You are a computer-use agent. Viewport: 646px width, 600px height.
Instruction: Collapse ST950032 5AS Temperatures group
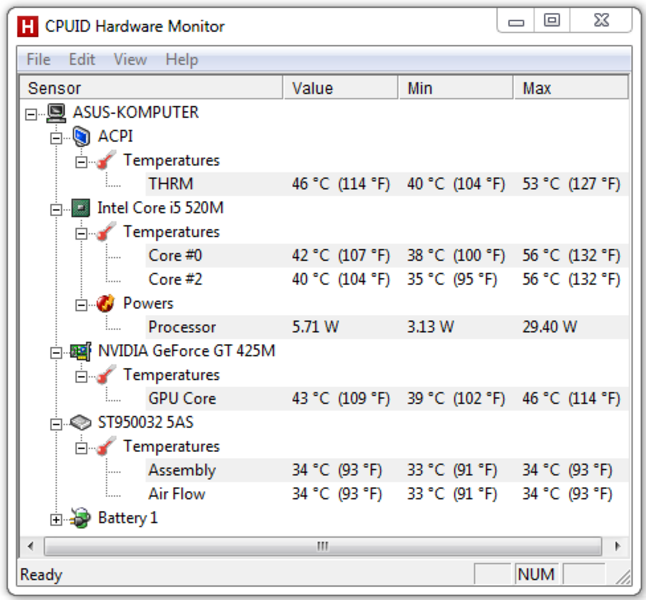[x=81, y=448]
